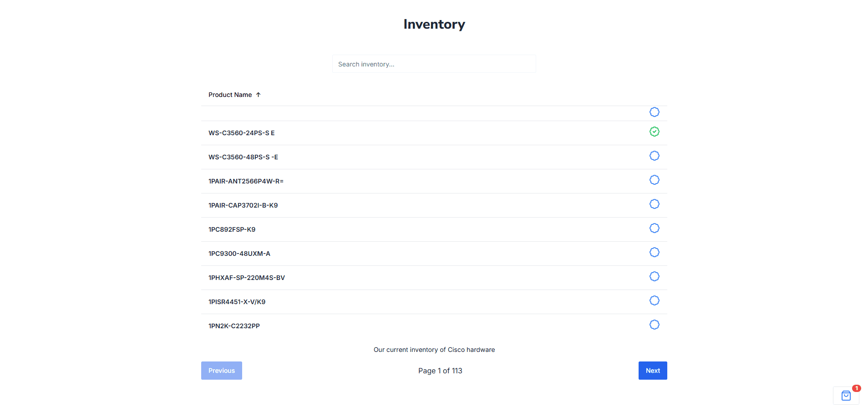Click the disabled Previous button
Image resolution: width=868 pixels, height=412 pixels.
(222, 371)
